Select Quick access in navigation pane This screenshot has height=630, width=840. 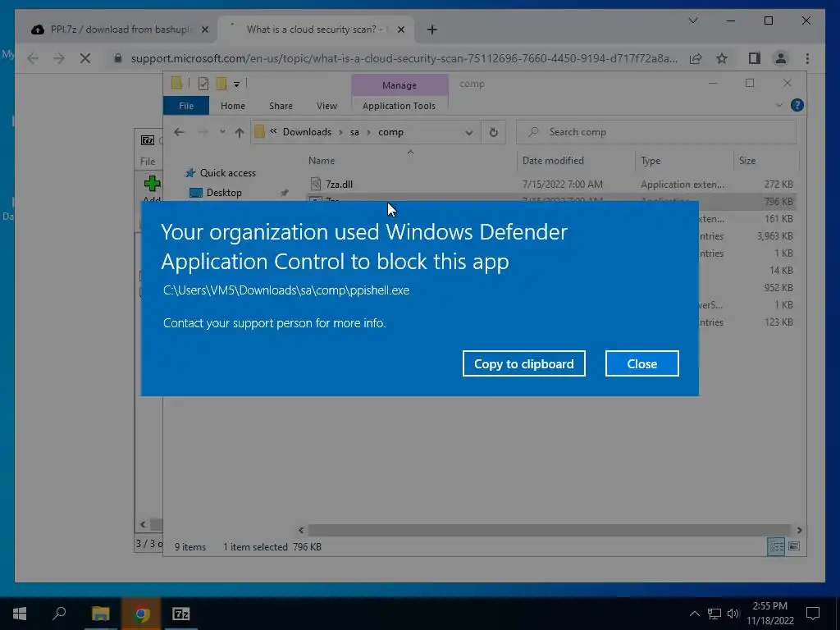(228, 173)
